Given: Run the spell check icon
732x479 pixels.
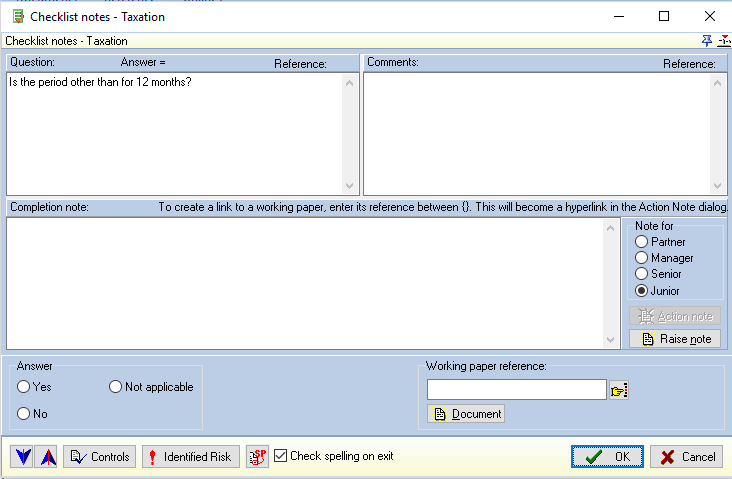Looking at the screenshot, I should (x=257, y=456).
